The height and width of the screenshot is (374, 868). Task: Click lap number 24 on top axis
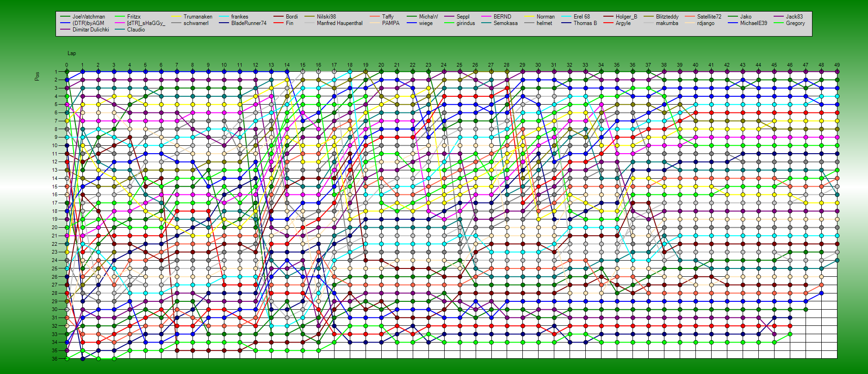click(444, 65)
